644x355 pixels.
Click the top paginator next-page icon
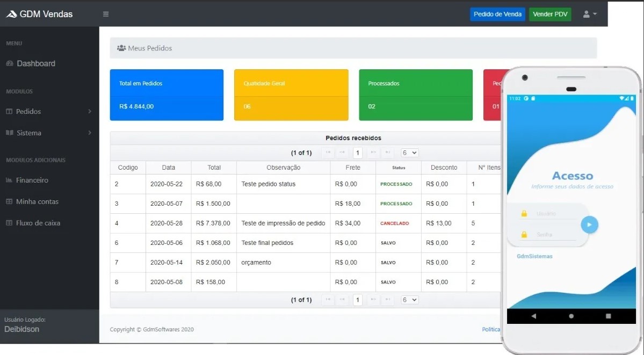click(x=373, y=153)
